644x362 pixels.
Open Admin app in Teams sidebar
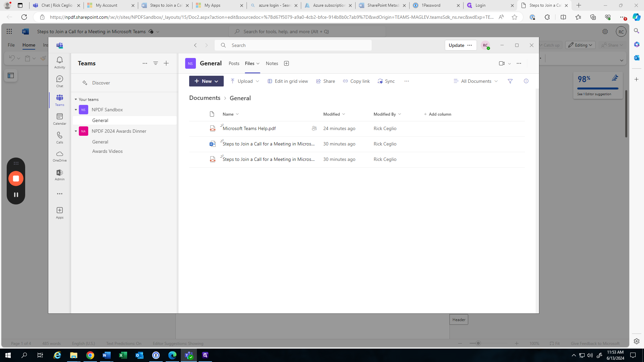(60, 175)
